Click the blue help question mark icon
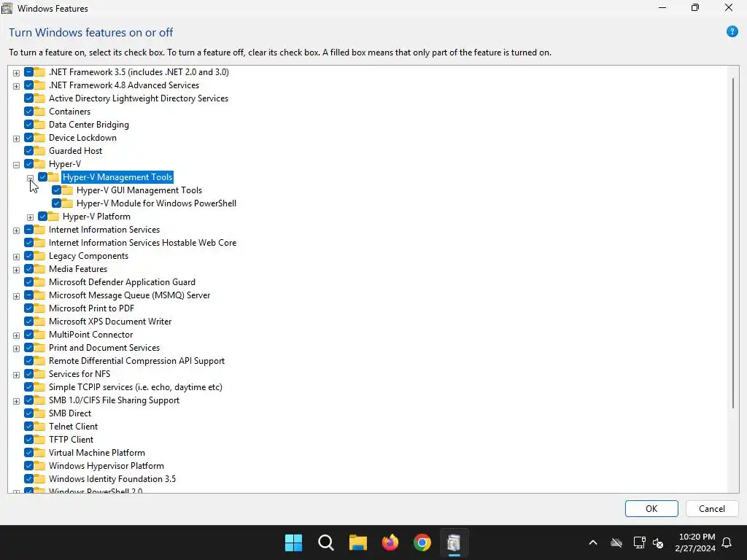747x560 pixels. tap(732, 32)
